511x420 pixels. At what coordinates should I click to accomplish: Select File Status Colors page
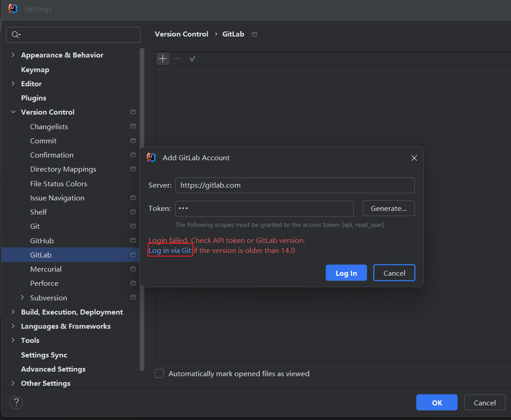click(58, 184)
